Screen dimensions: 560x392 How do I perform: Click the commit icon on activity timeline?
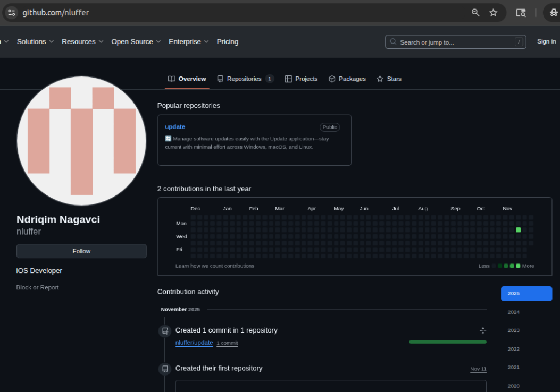pos(165,331)
